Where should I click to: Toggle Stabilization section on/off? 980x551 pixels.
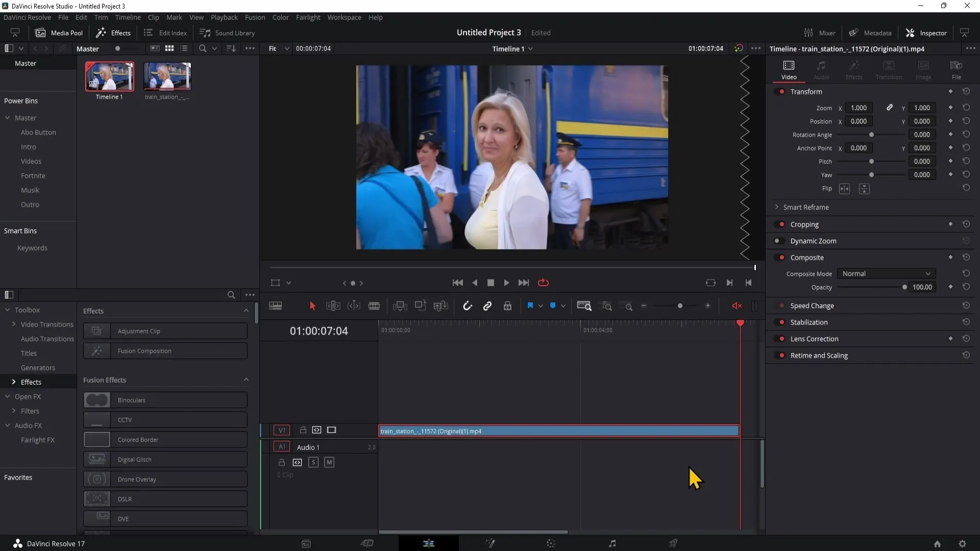(781, 322)
